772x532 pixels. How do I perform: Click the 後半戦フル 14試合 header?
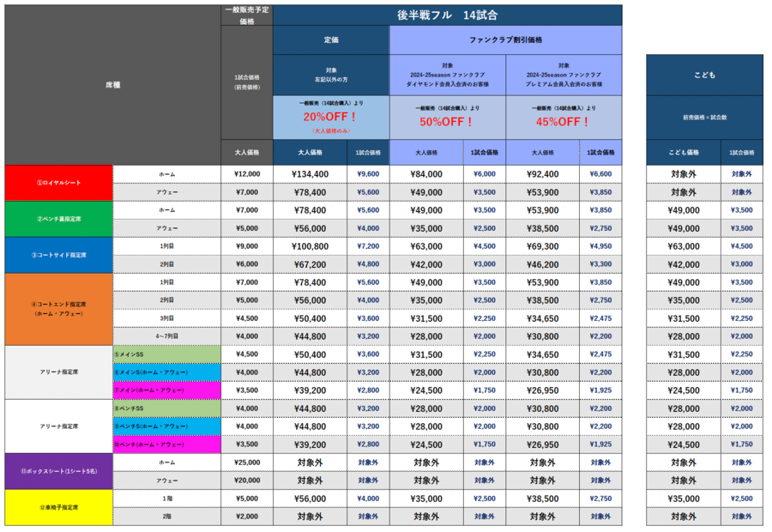447,15
